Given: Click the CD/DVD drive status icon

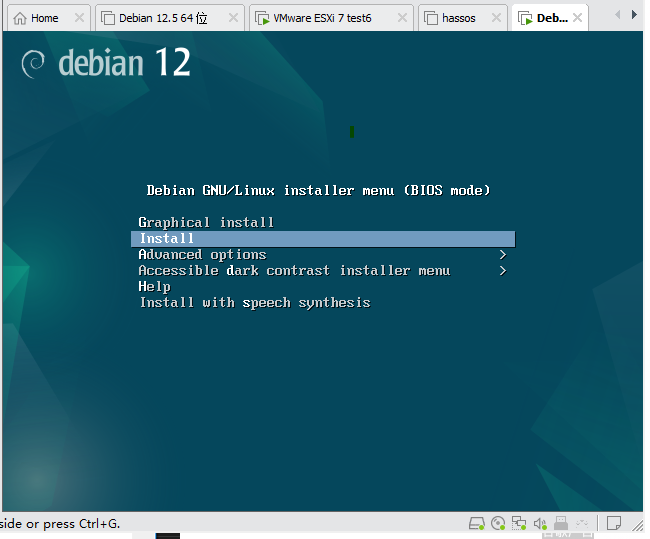Looking at the screenshot, I should coord(498,523).
